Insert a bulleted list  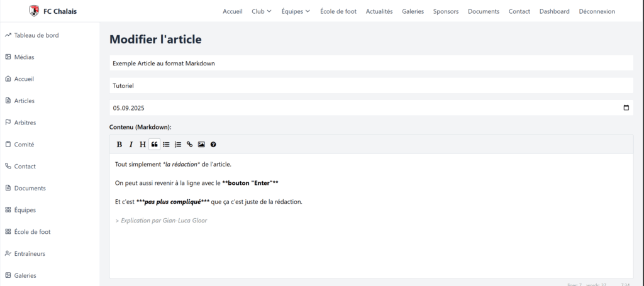[166, 145]
